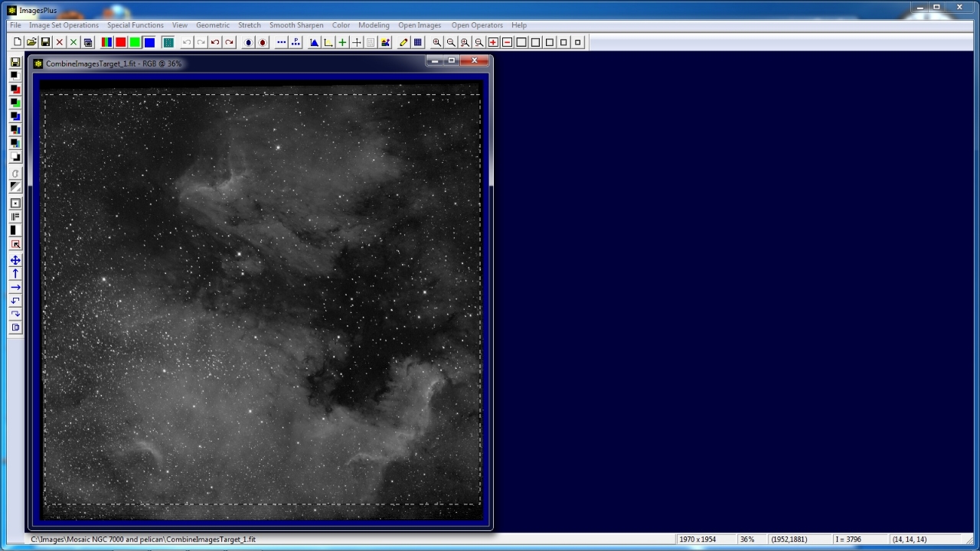Image resolution: width=980 pixels, height=551 pixels.
Task: Click the red plus box icon
Action: pyautogui.click(x=493, y=42)
